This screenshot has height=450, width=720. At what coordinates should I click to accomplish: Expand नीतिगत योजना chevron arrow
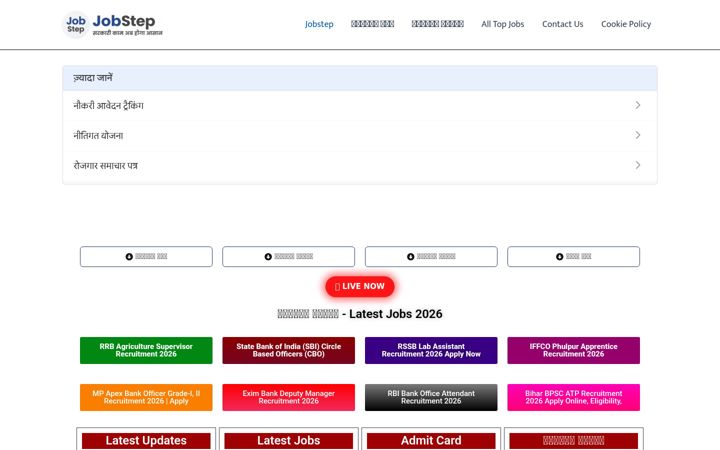click(638, 135)
